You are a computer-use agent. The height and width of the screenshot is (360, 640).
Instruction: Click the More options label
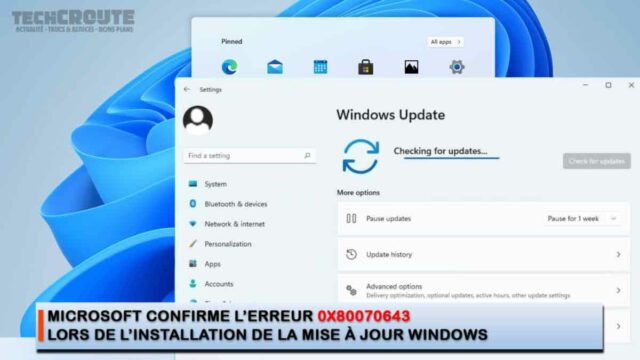pyautogui.click(x=358, y=193)
